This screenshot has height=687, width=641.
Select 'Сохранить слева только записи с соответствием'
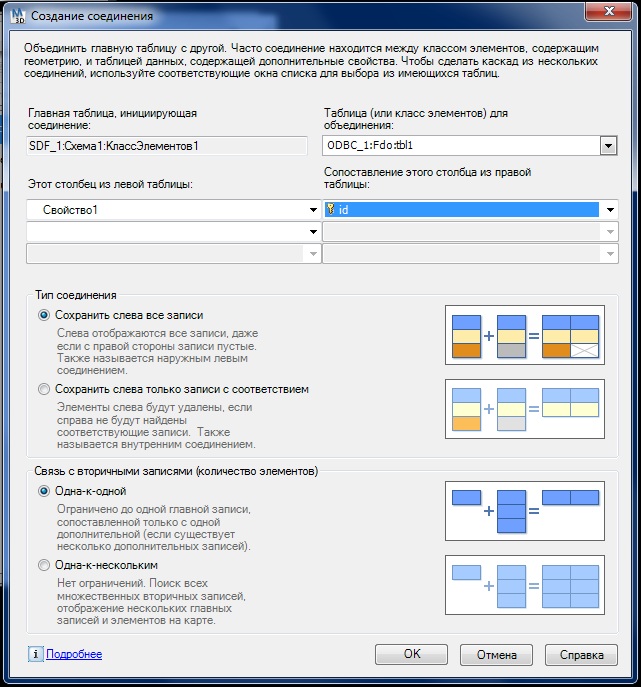pyautogui.click(x=44, y=389)
